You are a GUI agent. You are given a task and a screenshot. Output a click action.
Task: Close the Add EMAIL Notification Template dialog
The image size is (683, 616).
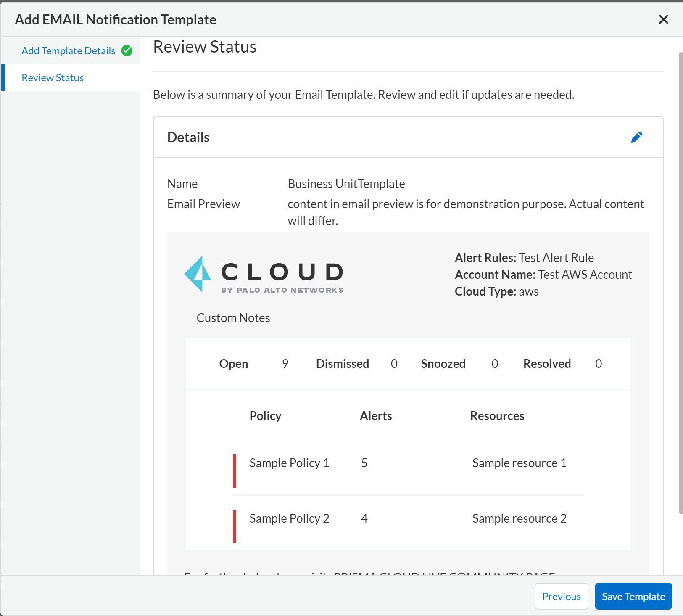663,19
